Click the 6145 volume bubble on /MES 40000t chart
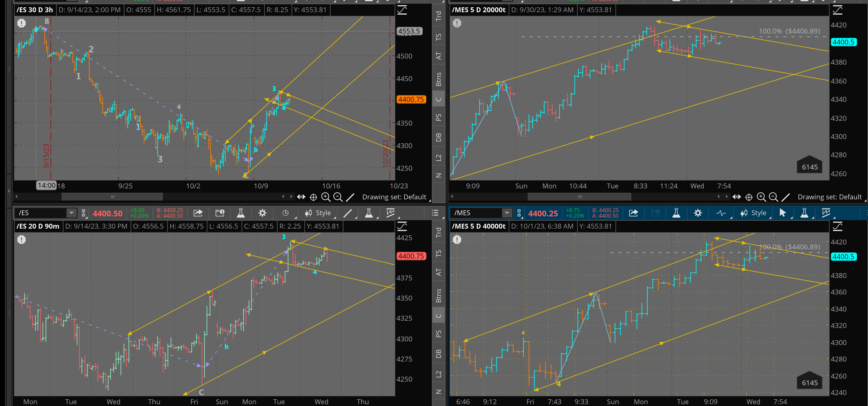 [810, 381]
